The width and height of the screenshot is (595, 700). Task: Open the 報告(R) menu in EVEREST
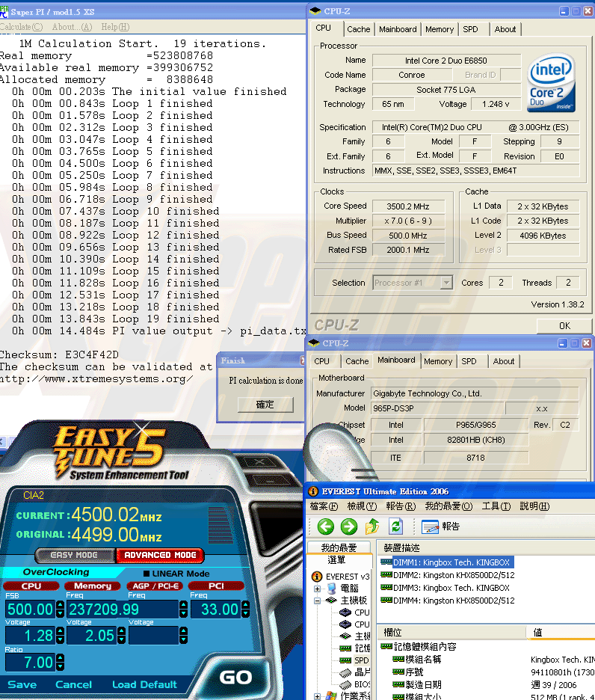(x=401, y=506)
